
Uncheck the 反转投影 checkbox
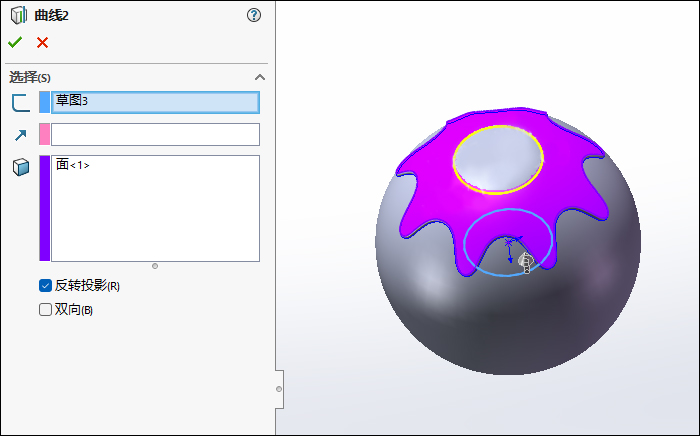pos(45,286)
